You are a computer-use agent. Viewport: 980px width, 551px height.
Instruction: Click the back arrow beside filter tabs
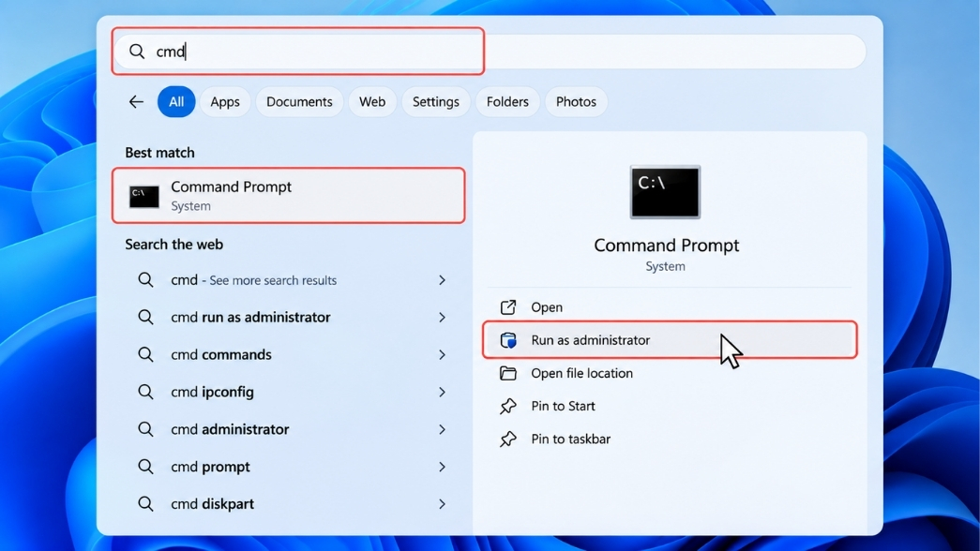point(136,102)
